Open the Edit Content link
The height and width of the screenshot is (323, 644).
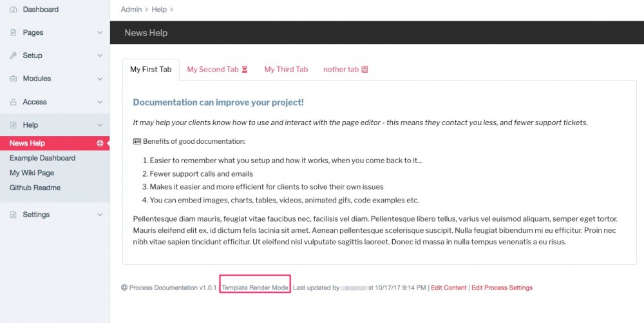449,288
